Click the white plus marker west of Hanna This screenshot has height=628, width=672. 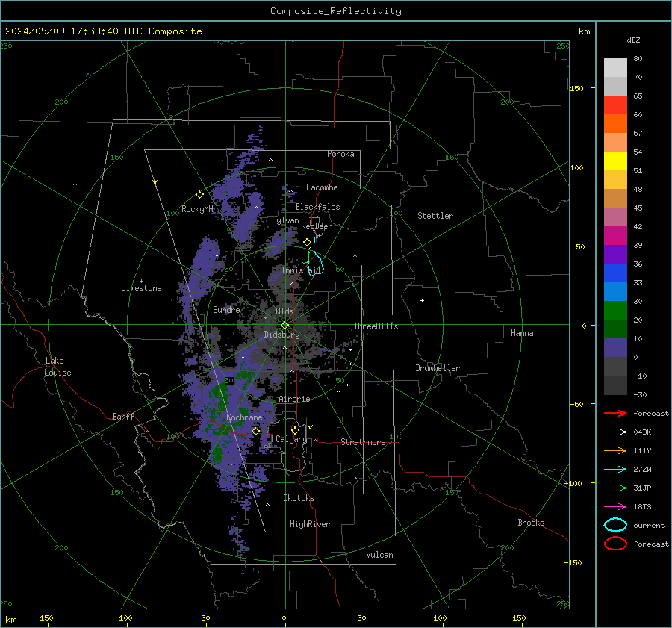point(422,300)
